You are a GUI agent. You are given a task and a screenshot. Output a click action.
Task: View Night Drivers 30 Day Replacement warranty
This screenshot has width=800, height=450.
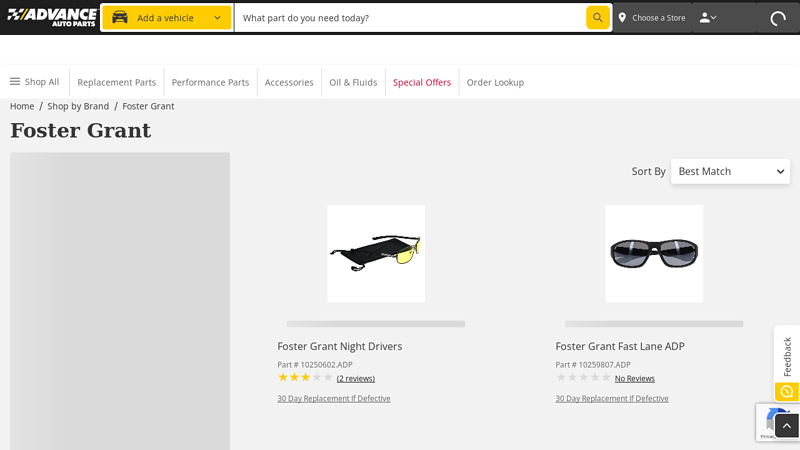(334, 398)
